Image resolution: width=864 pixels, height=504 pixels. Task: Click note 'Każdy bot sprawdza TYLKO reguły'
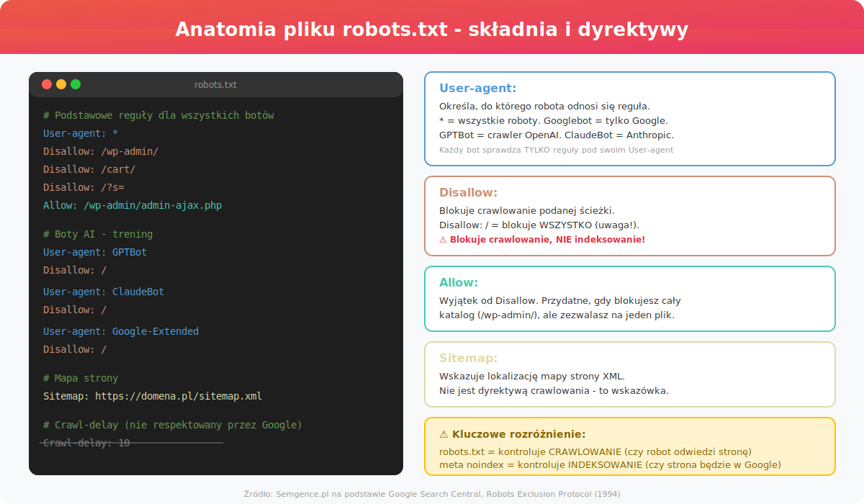[x=556, y=150]
